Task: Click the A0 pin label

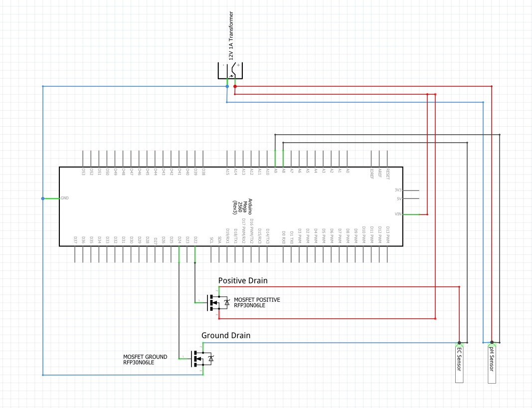Action: coord(348,171)
